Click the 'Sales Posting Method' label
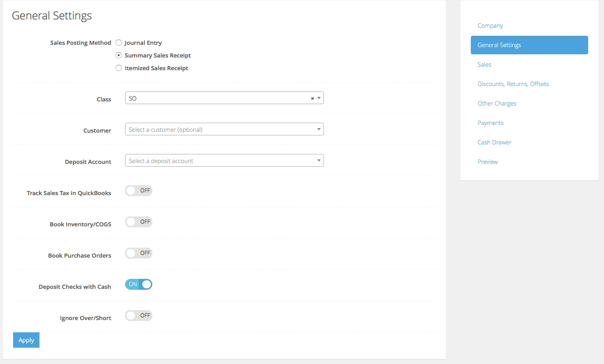This screenshot has width=604, height=364. click(x=81, y=43)
